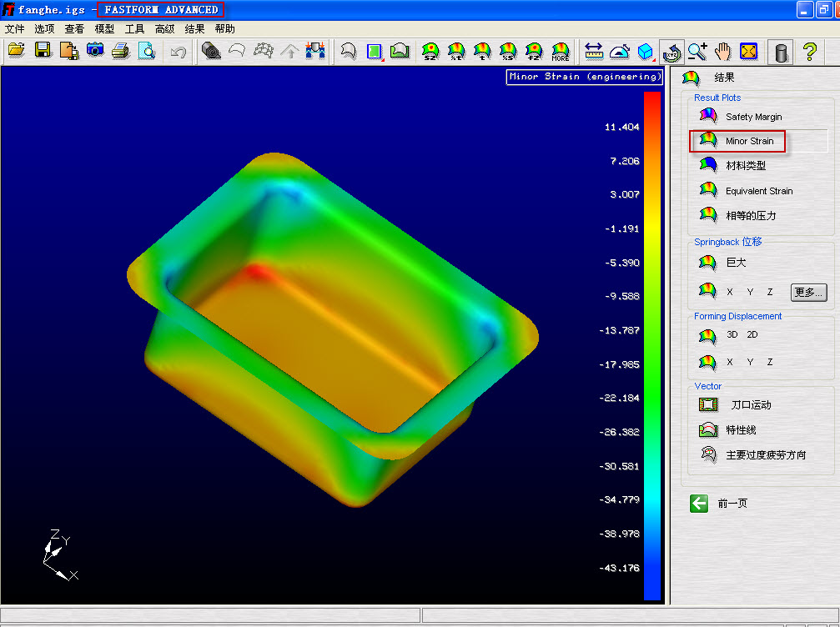Click the copy/paste document icon

tap(69, 51)
